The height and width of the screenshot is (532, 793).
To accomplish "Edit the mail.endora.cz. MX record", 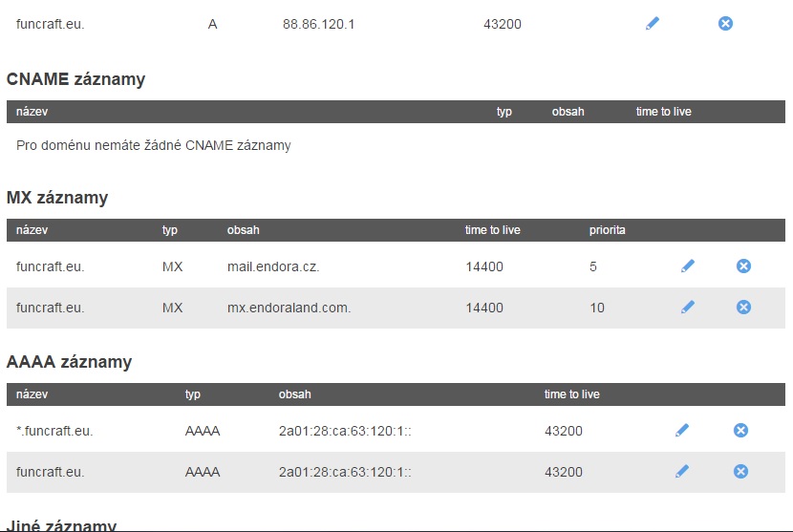I will tap(688, 266).
